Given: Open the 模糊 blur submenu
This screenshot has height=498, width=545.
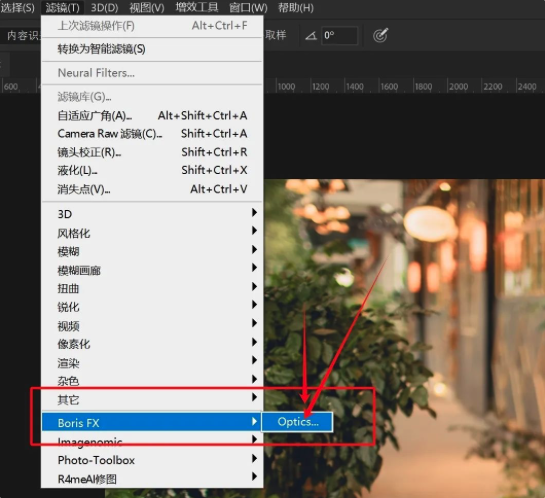Looking at the screenshot, I should point(152,251).
